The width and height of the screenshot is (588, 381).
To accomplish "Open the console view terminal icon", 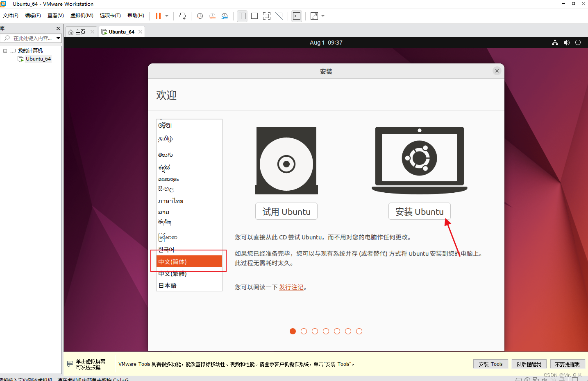I will point(297,16).
